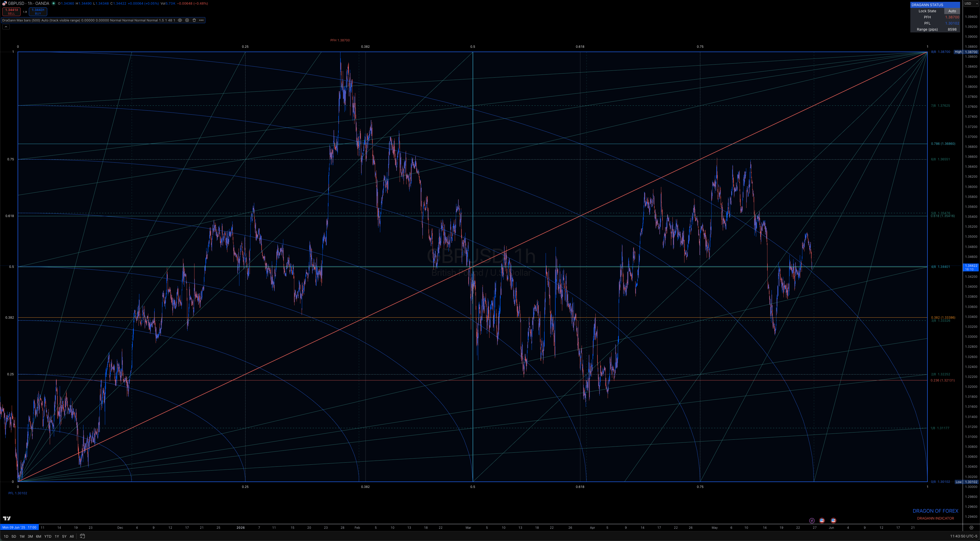Click the DRAGANN STATUS table header

(x=935, y=5)
